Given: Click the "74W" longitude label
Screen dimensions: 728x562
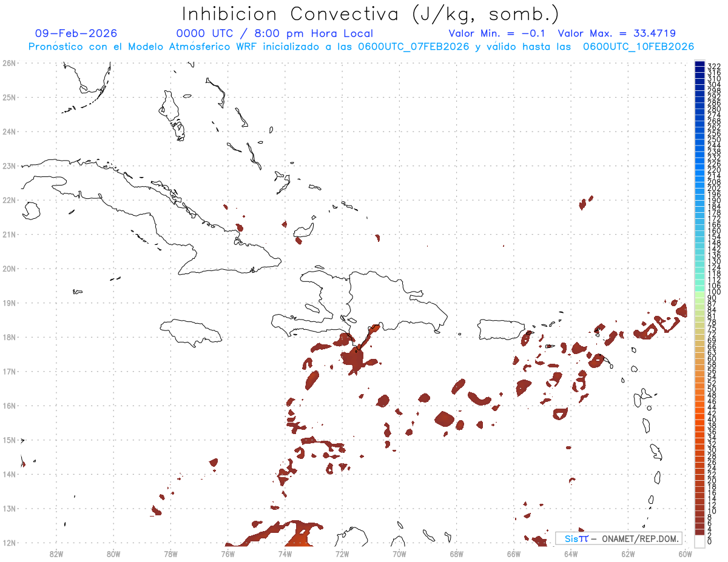Looking at the screenshot, I should click(x=285, y=553).
